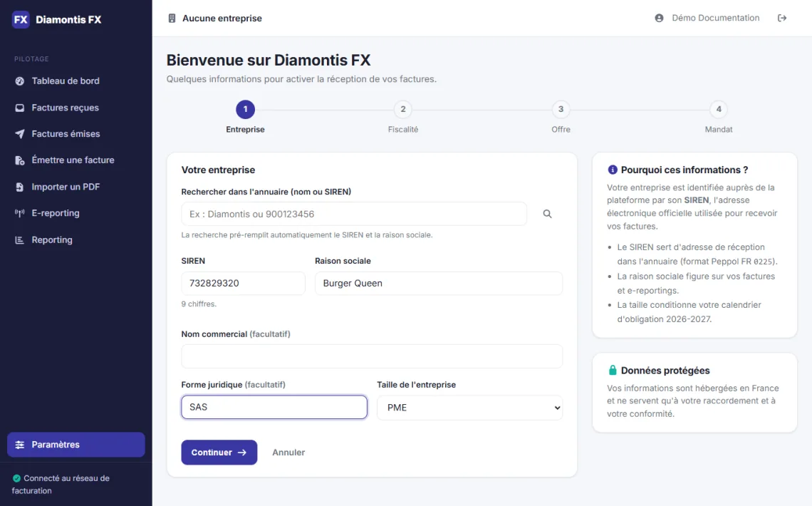
Task: Go to step 2 Fiscalité
Action: 403,109
